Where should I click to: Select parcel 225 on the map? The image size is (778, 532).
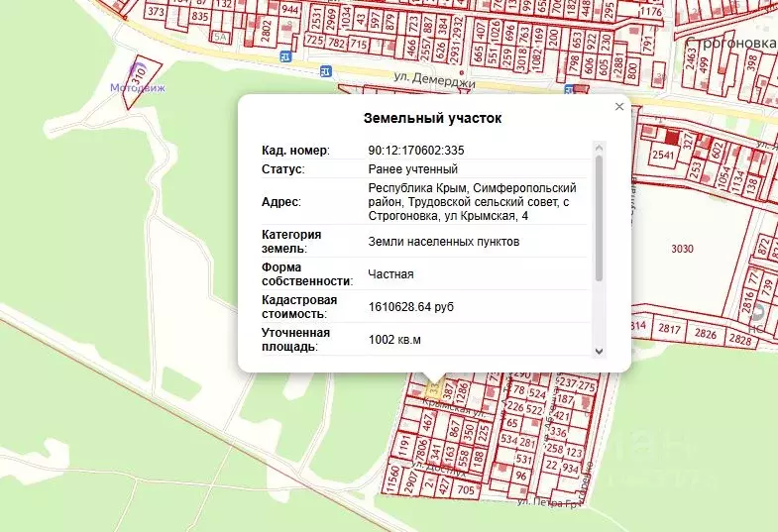(x=483, y=435)
